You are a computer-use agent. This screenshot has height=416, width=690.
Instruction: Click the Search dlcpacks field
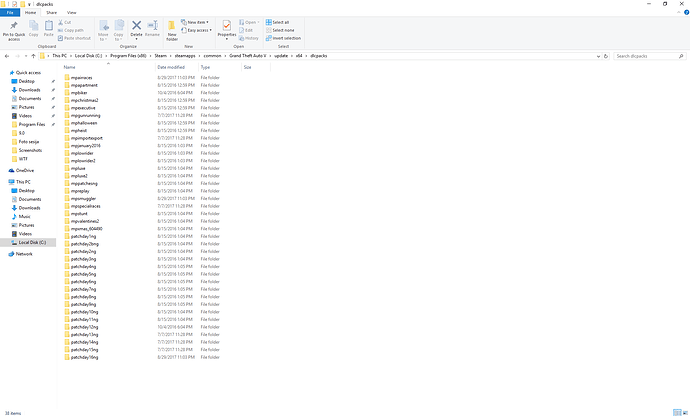tap(650, 56)
